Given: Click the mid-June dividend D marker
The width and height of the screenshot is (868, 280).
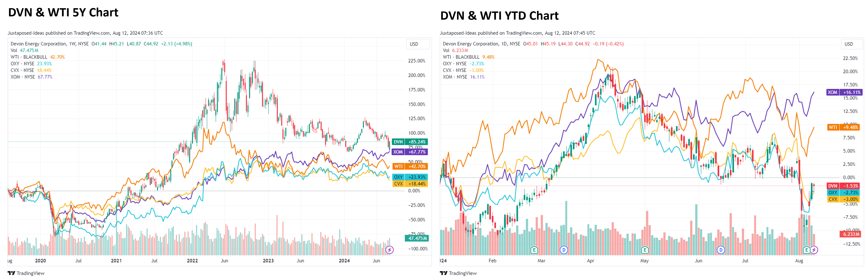Looking at the screenshot, I should click(x=721, y=250).
